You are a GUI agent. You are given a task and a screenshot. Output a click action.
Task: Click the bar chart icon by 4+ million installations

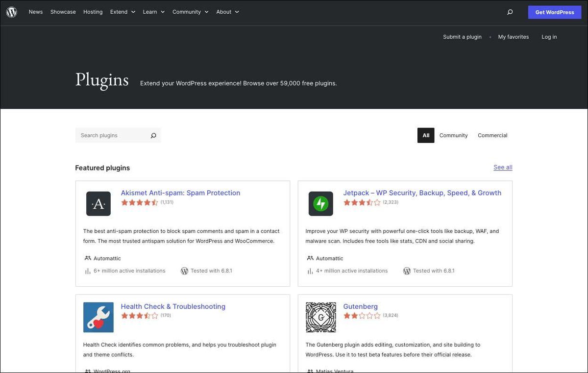click(x=310, y=271)
